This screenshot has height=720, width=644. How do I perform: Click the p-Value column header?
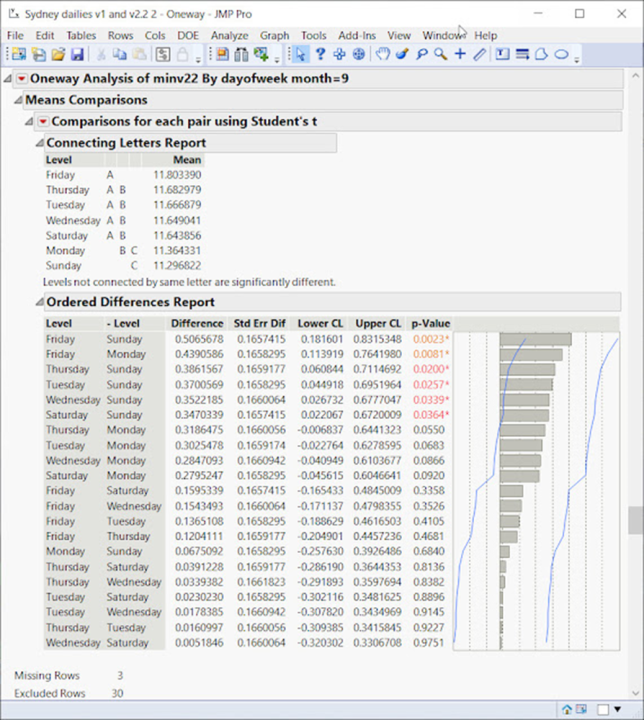coord(430,324)
